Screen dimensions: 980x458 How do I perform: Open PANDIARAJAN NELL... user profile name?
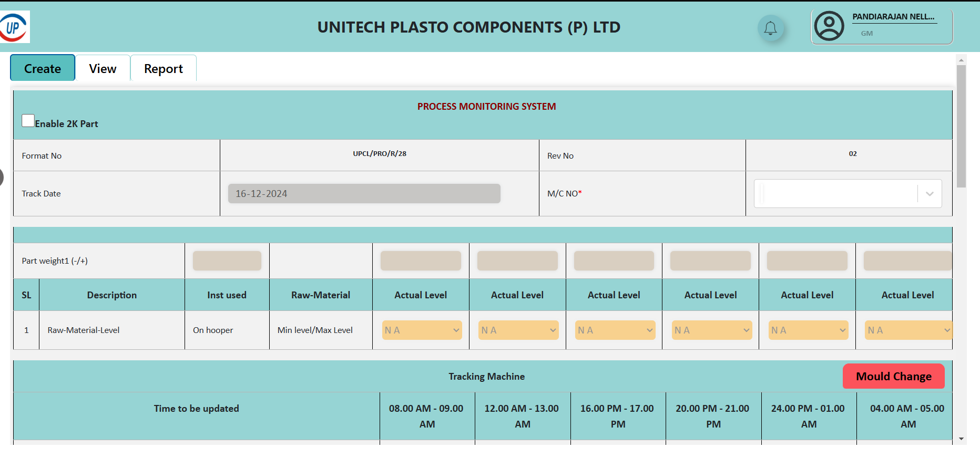click(x=893, y=17)
